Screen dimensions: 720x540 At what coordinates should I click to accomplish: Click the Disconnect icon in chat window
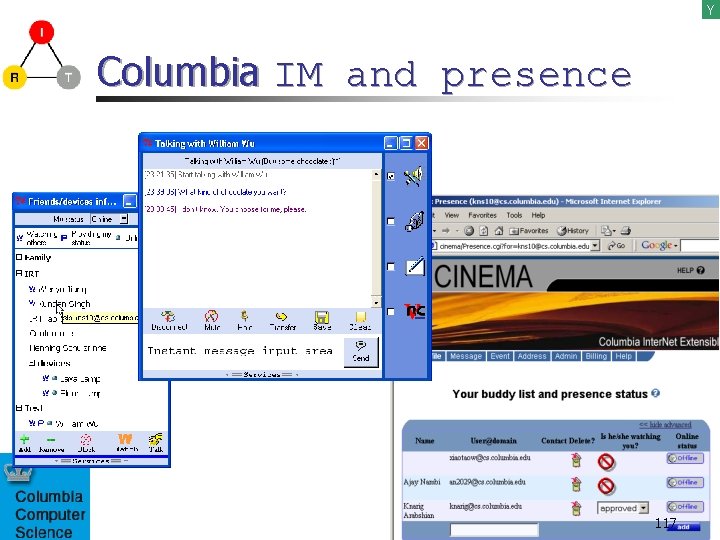[x=168, y=316]
